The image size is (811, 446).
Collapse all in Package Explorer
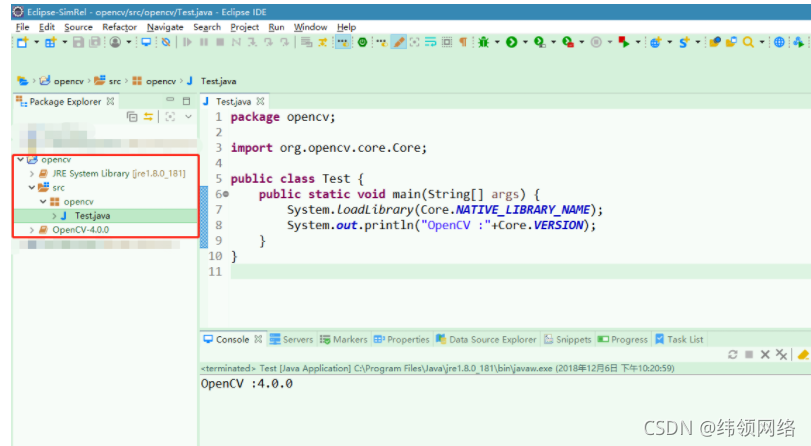coord(132,117)
